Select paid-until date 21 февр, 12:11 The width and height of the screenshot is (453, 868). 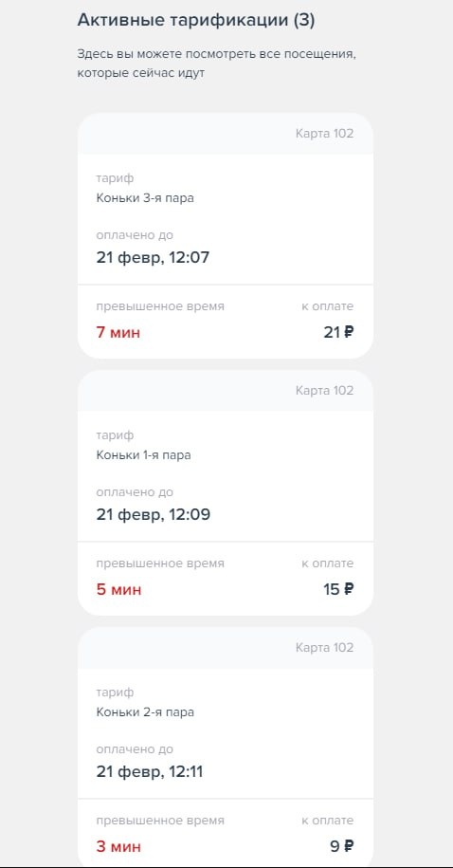pos(150,771)
